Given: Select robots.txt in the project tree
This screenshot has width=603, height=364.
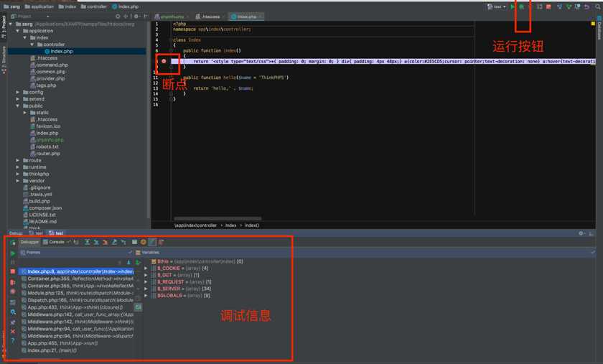Looking at the screenshot, I should (x=47, y=147).
